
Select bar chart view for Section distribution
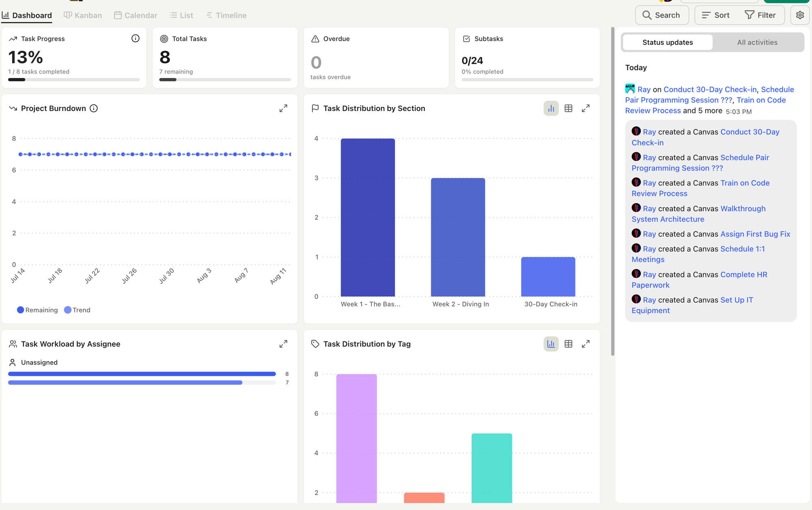pos(551,108)
